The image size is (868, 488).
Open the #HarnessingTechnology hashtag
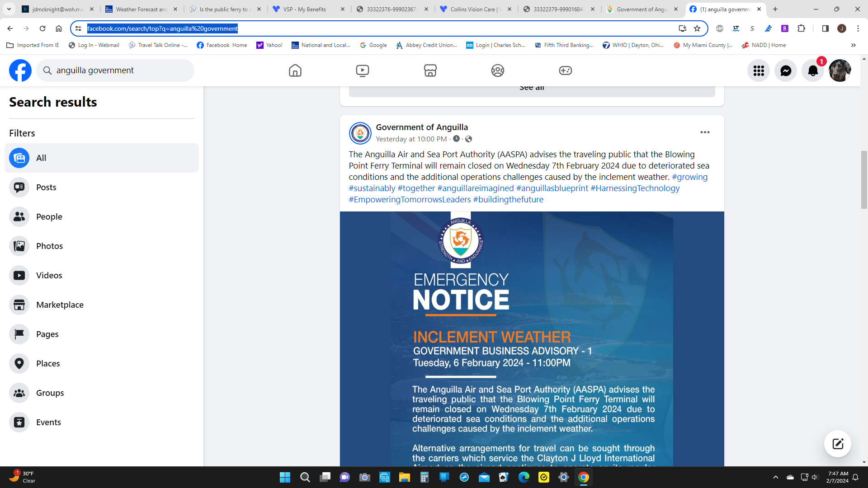635,188
